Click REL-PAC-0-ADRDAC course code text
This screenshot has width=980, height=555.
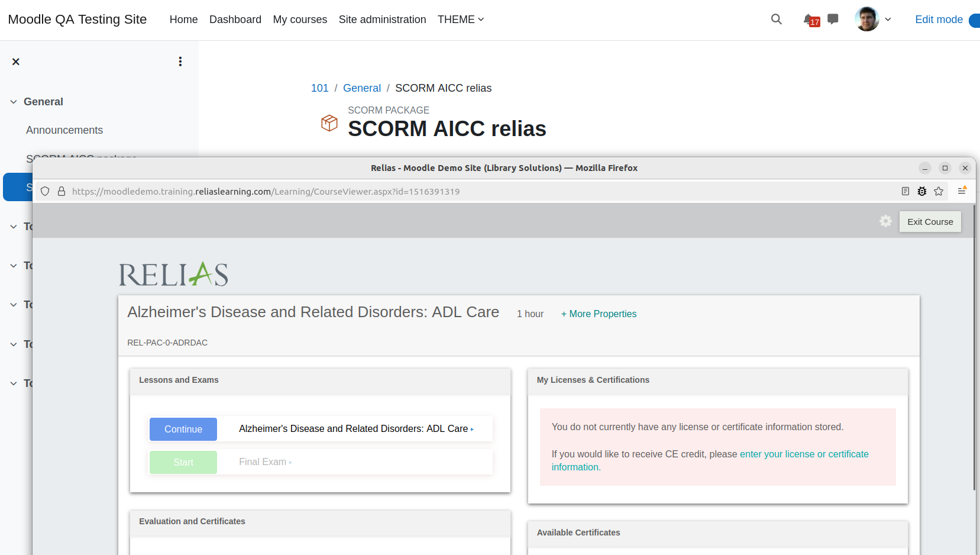[167, 343]
